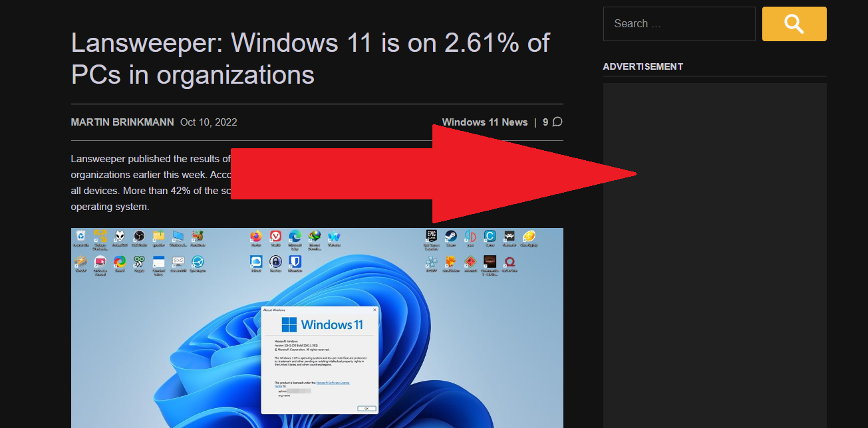Click the comments speech bubble icon
The height and width of the screenshot is (428, 868).
(557, 122)
